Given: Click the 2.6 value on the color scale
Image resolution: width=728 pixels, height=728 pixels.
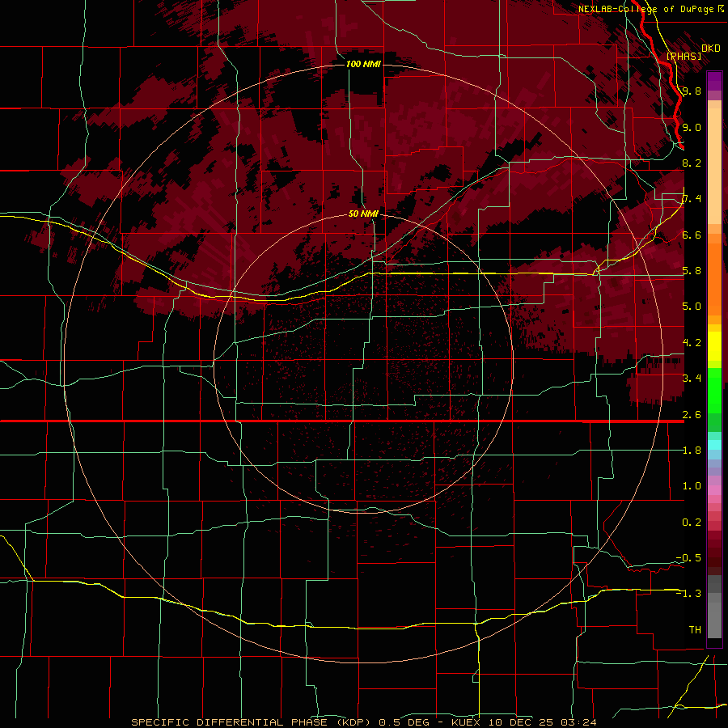Looking at the screenshot, I should point(692,414).
